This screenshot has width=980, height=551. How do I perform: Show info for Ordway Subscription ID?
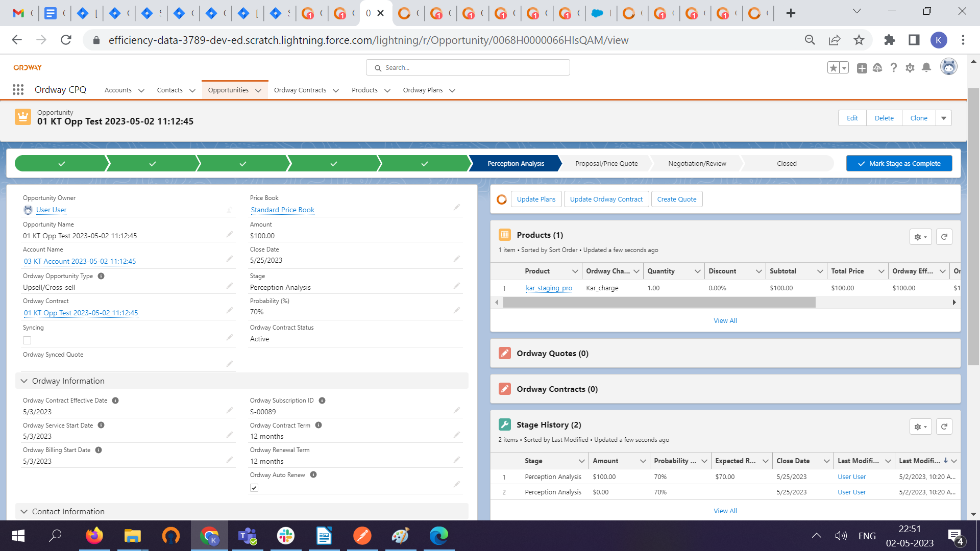click(x=322, y=400)
